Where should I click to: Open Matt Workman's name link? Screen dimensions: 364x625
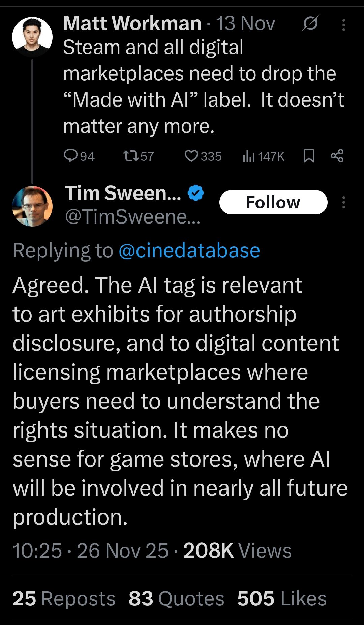132,23
